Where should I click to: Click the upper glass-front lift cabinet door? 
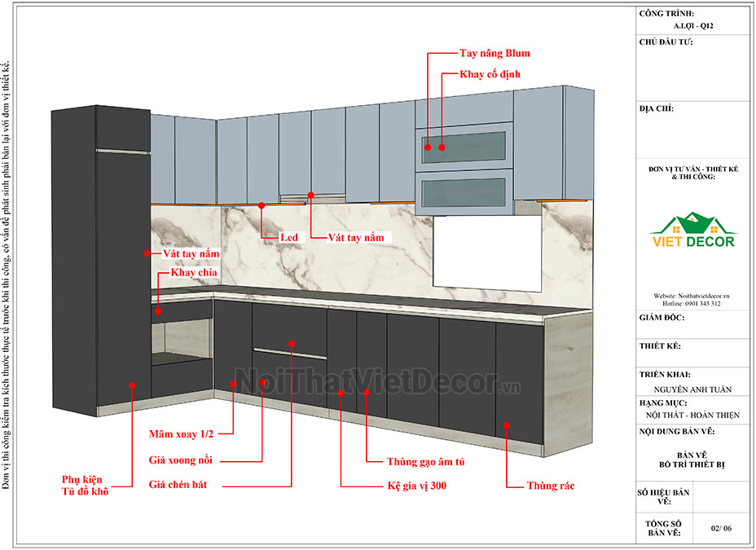[464, 146]
